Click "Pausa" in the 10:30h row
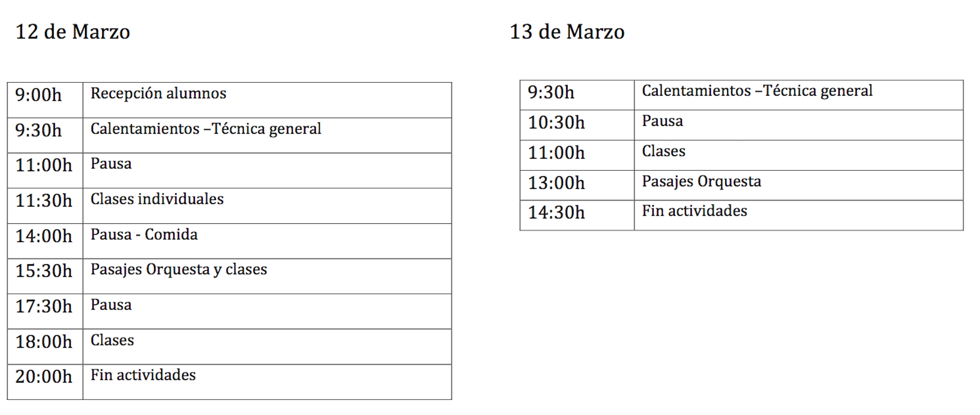 click(662, 121)
